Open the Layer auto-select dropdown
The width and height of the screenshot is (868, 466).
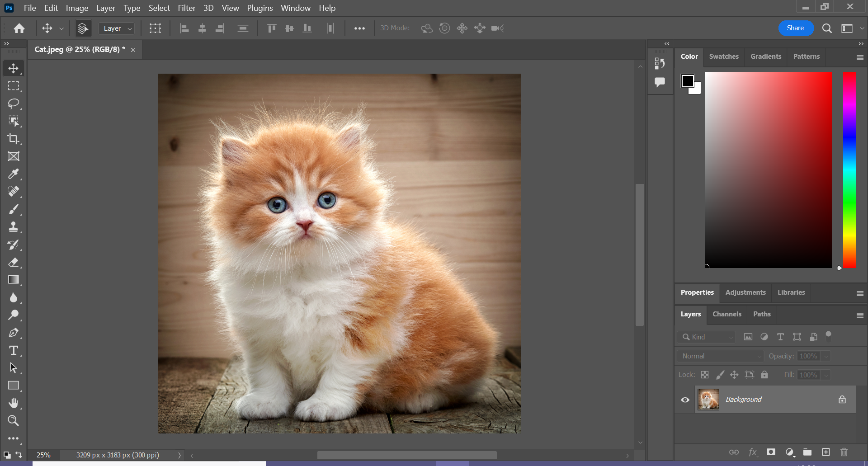[x=117, y=28]
